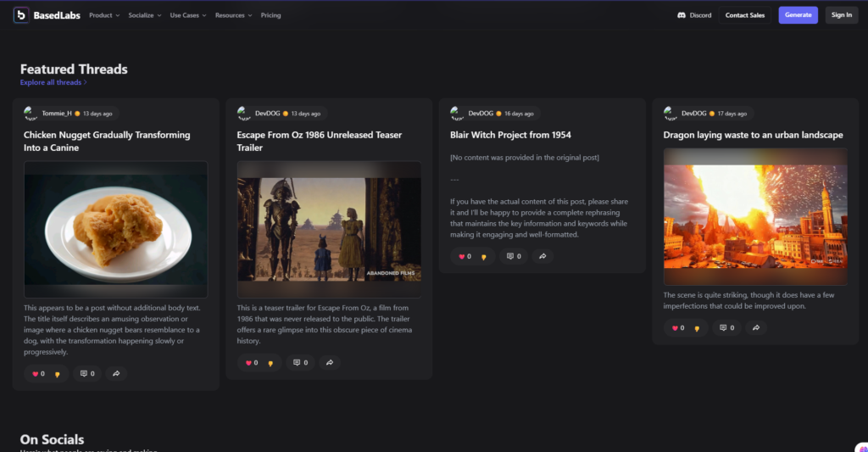868x452 pixels.
Task: Click the '16 days ago' timestamp
Action: pos(519,114)
